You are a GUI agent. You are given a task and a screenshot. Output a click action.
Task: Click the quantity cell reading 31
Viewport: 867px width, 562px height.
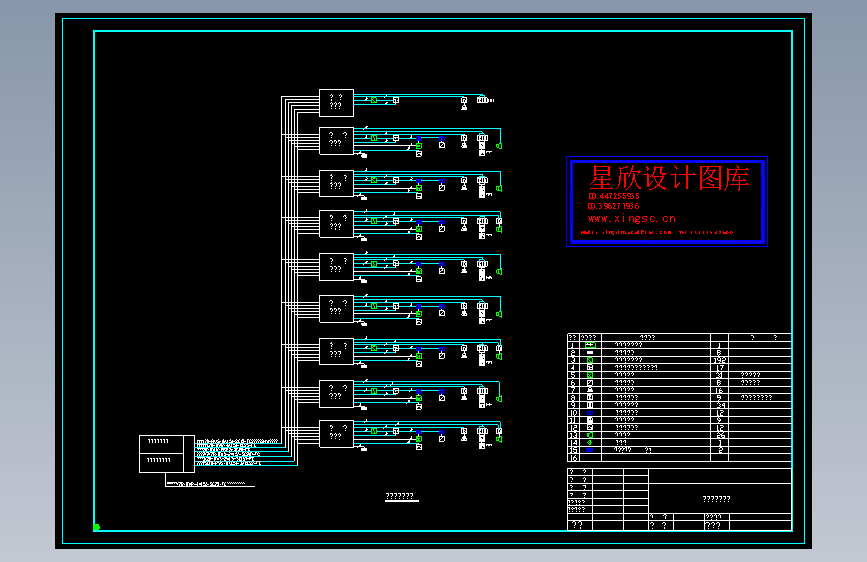719,375
